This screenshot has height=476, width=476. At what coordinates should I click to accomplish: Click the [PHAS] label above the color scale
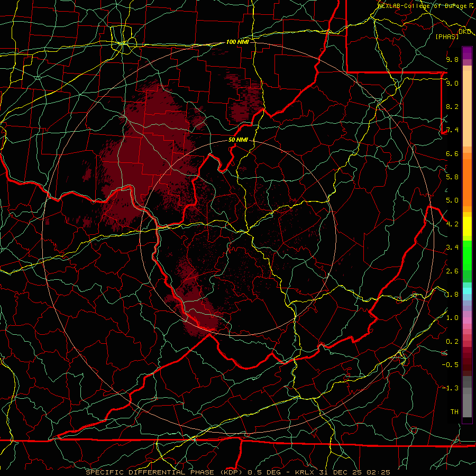(447, 36)
